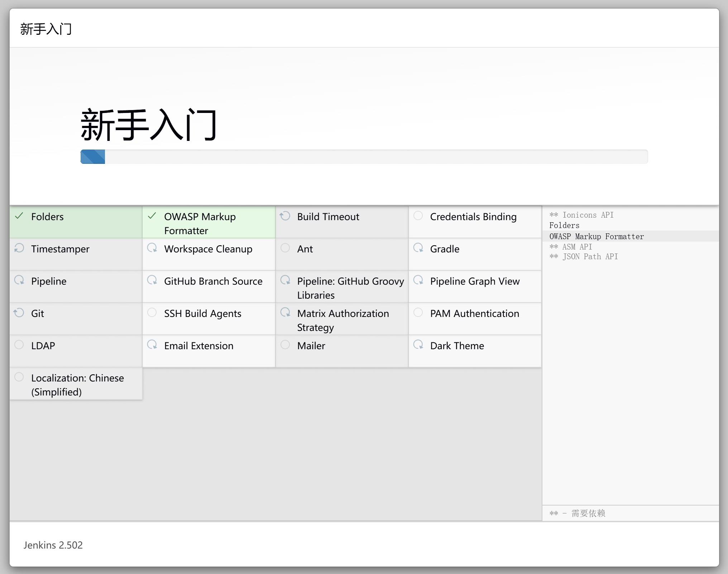This screenshot has width=728, height=574.
Task: Click the JSON Path API log line
Action: pos(583,257)
